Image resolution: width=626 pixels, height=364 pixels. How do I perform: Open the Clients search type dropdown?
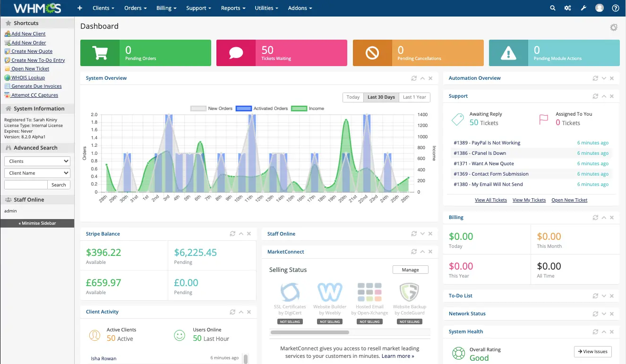[x=37, y=161]
